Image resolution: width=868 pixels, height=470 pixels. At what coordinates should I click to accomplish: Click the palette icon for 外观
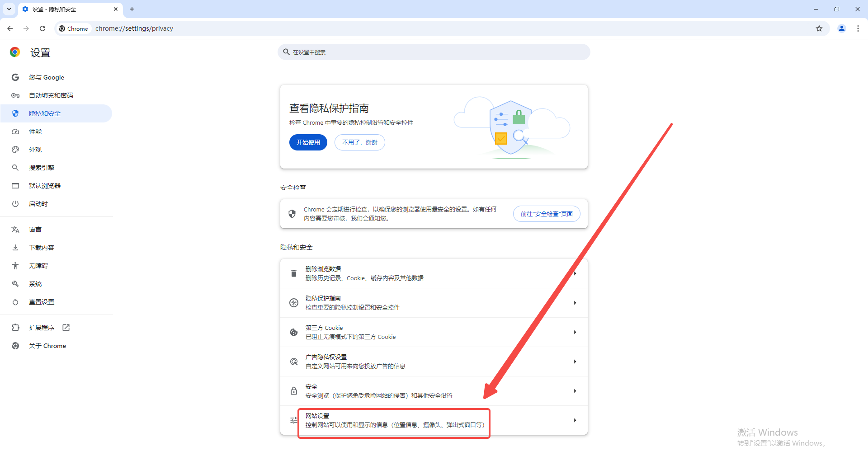click(15, 150)
